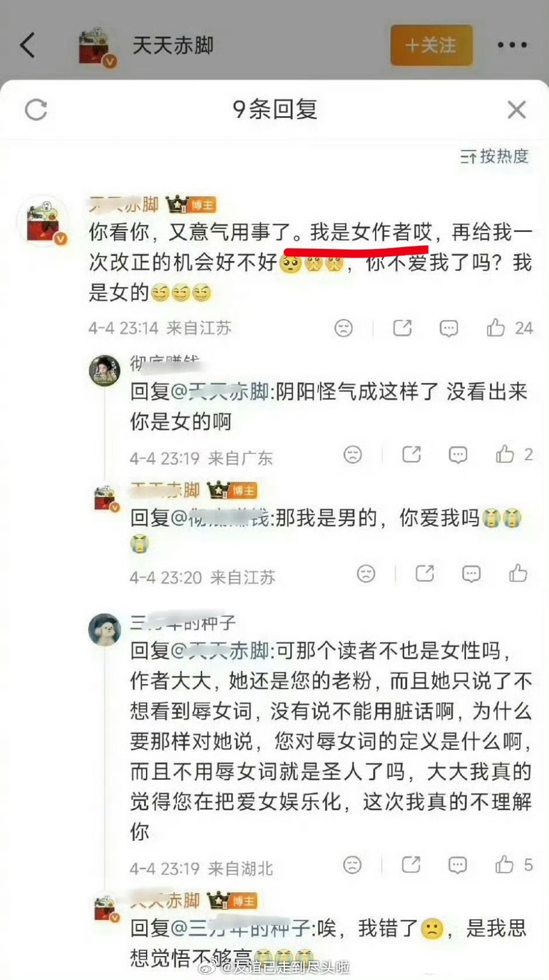Image resolution: width=549 pixels, height=980 pixels.
Task: Refresh the replies with the circular arrow
Action: click(x=36, y=110)
